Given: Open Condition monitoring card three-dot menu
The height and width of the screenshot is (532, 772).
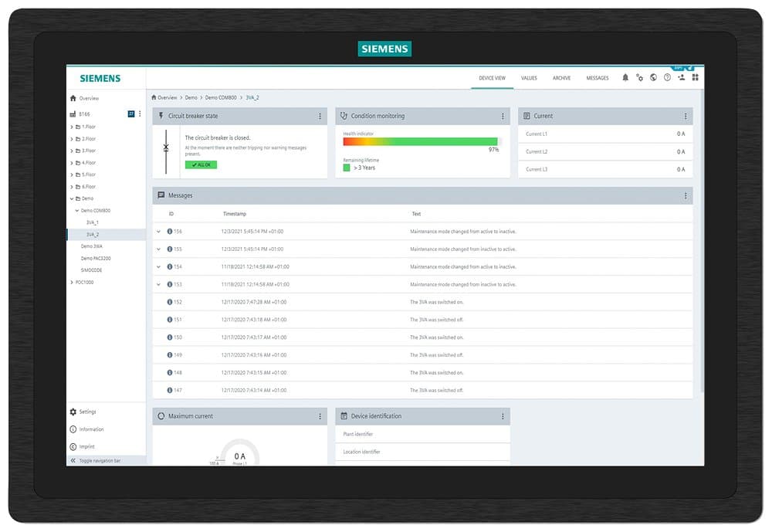Looking at the screenshot, I should tap(503, 117).
